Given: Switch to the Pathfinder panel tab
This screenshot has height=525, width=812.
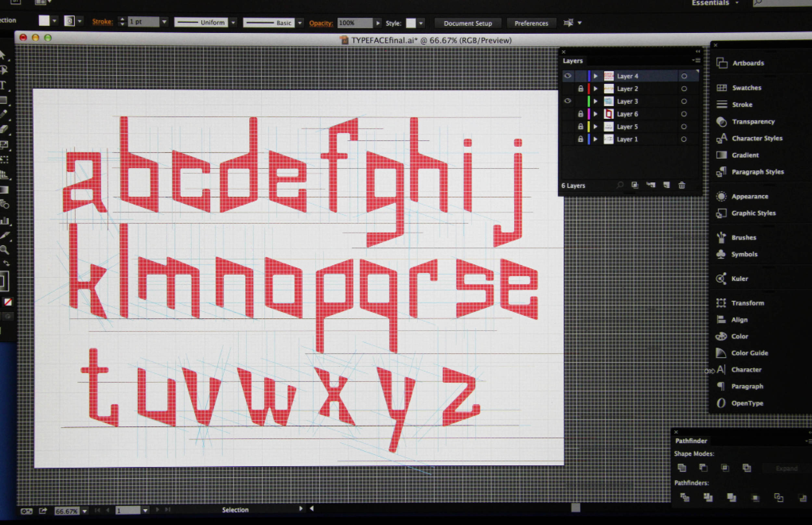Looking at the screenshot, I should coord(691,441).
